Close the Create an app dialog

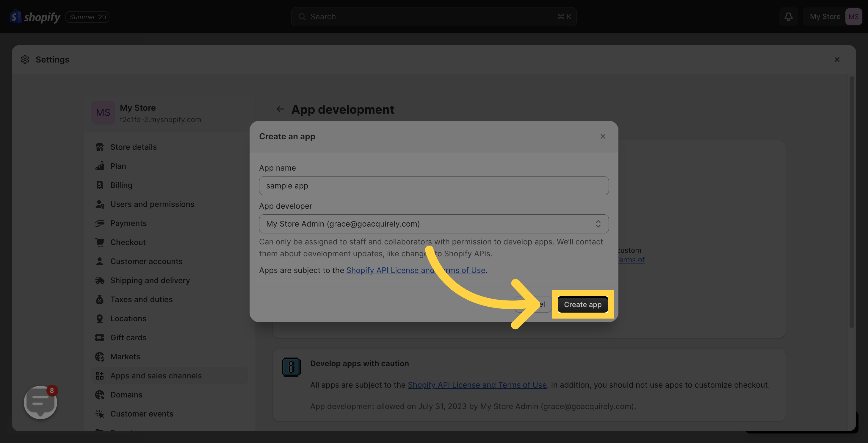[x=602, y=137]
